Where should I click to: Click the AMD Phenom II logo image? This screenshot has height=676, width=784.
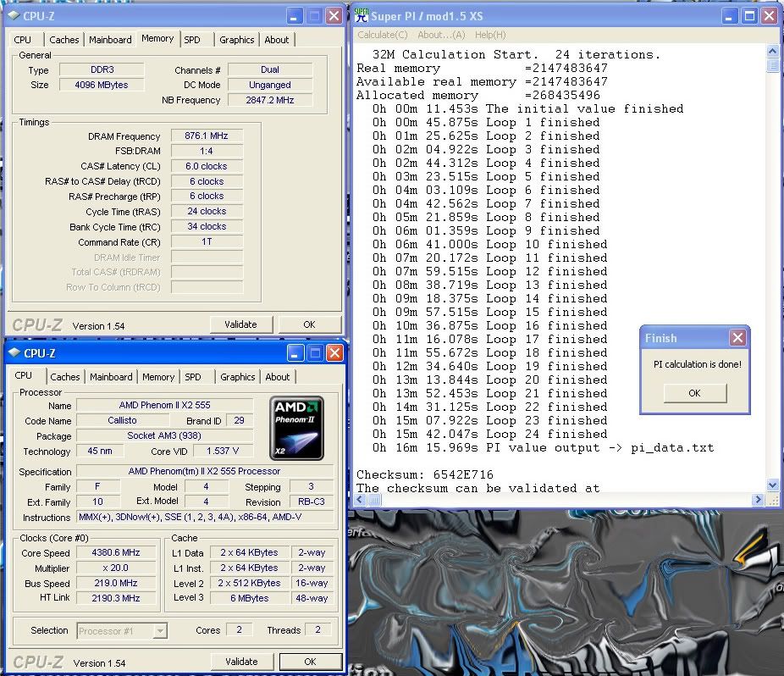(296, 426)
